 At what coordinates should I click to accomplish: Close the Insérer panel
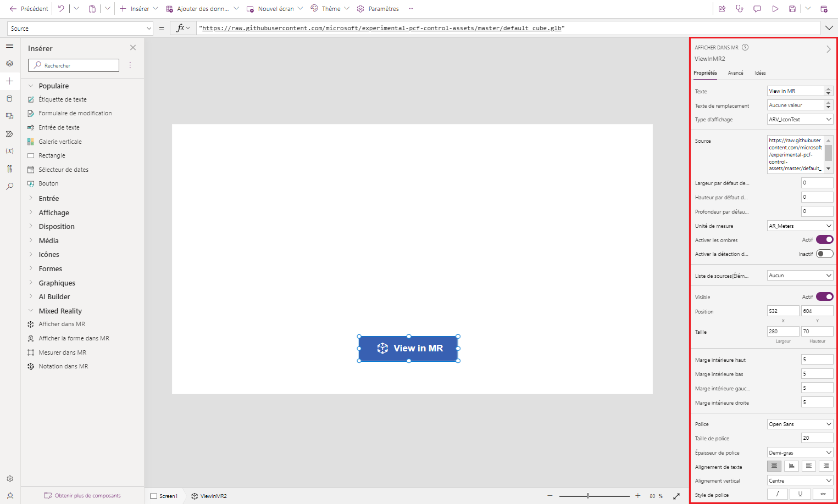pyautogui.click(x=132, y=48)
